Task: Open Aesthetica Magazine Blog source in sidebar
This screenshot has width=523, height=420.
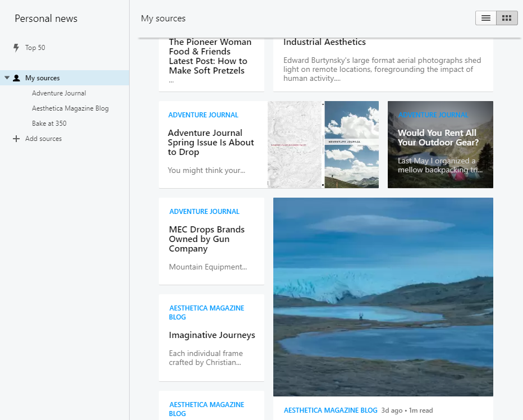Action: [x=70, y=108]
